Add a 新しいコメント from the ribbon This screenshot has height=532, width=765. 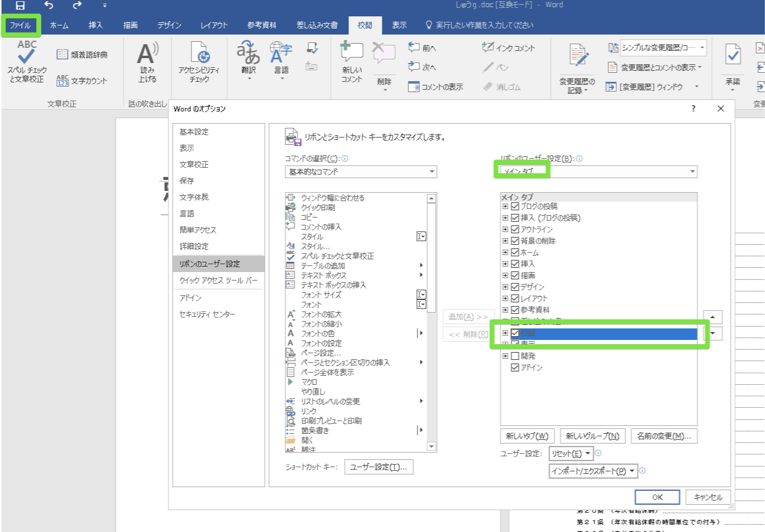point(351,62)
